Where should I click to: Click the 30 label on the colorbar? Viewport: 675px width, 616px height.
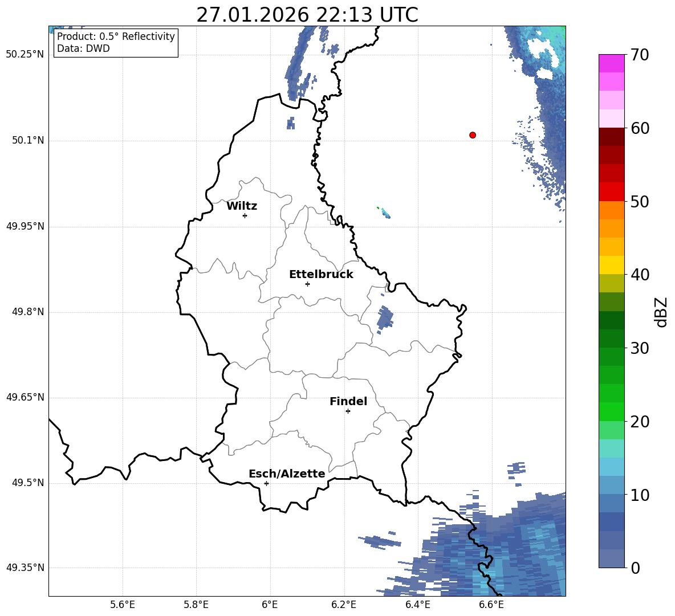639,348
